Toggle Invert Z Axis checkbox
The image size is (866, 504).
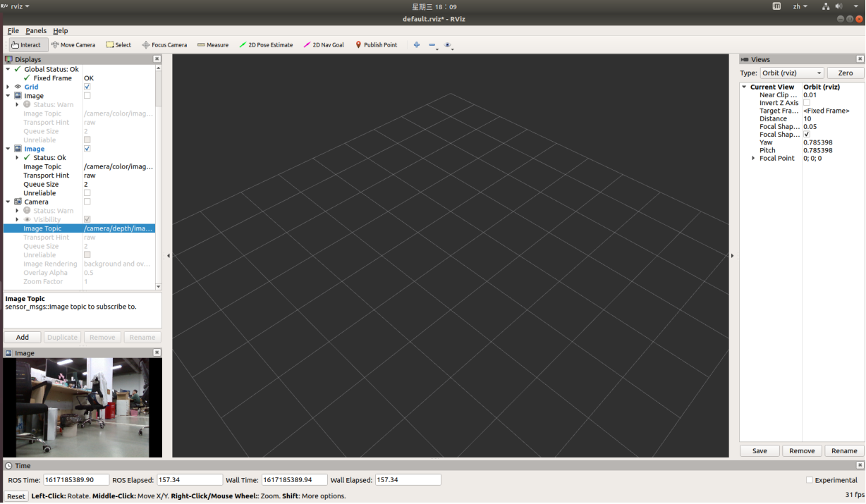(807, 103)
